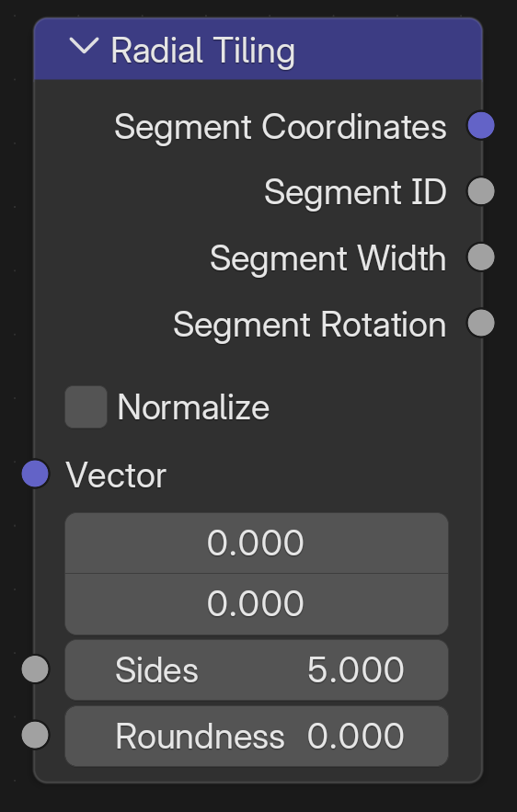This screenshot has height=812, width=517.
Task: Click the Segment Width label
Action: [327, 257]
